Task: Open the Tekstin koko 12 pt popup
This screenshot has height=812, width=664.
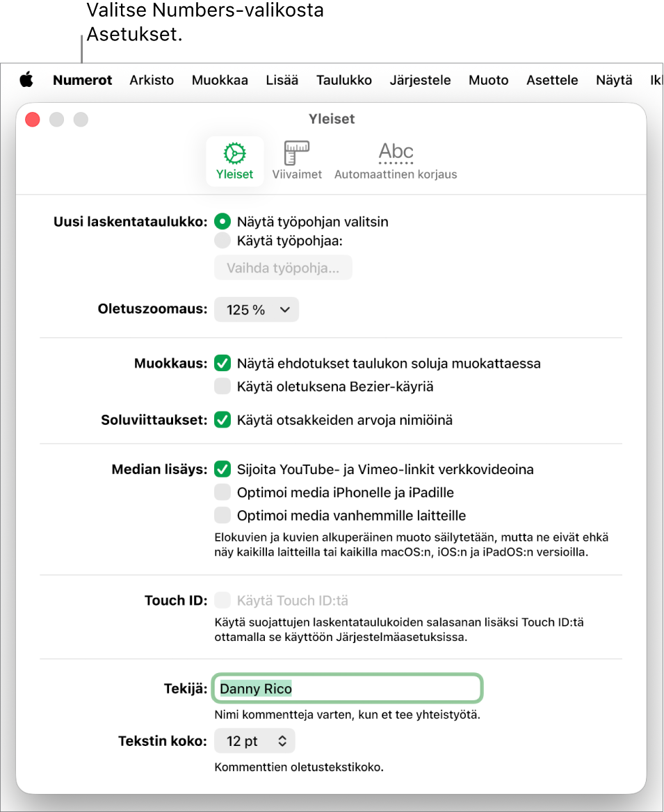Action: [255, 741]
